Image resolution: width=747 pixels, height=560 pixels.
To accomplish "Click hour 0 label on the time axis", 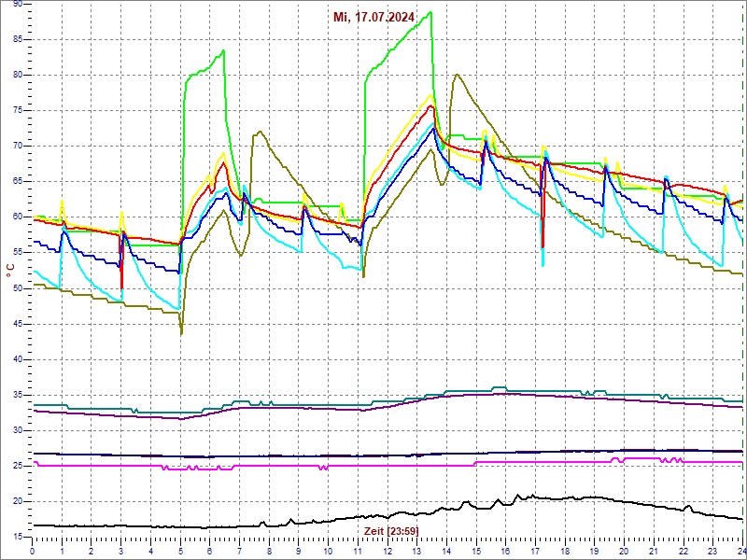I will point(32,552).
